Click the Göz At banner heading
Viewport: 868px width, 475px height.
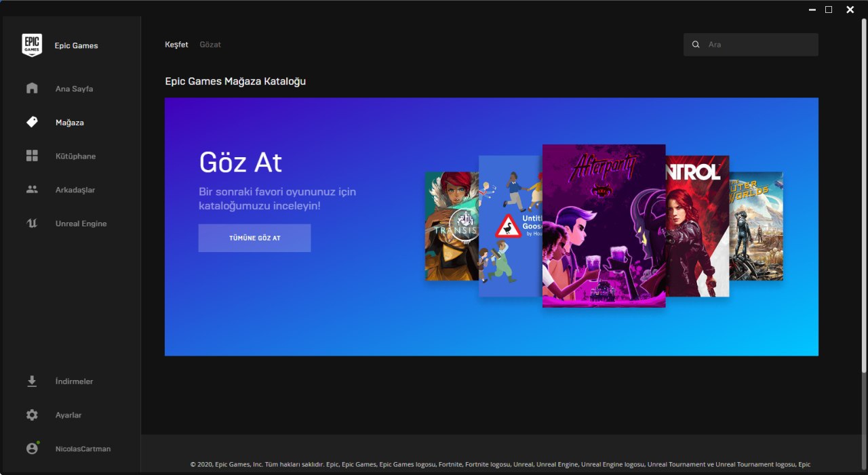click(241, 163)
